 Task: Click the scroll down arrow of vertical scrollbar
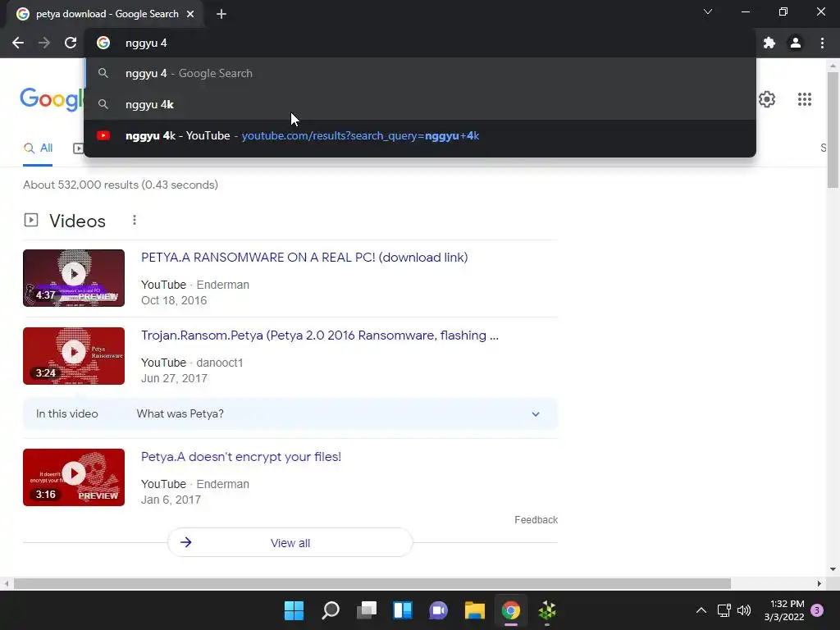coord(833,569)
